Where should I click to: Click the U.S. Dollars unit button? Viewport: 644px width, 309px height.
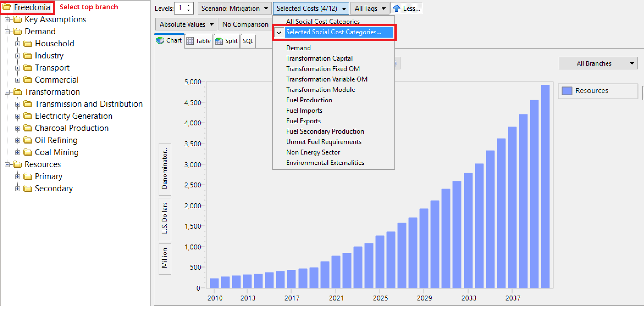pyautogui.click(x=165, y=220)
